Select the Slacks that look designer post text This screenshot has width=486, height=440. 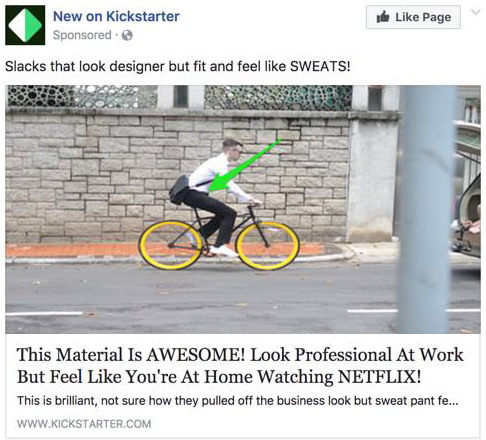(x=178, y=66)
